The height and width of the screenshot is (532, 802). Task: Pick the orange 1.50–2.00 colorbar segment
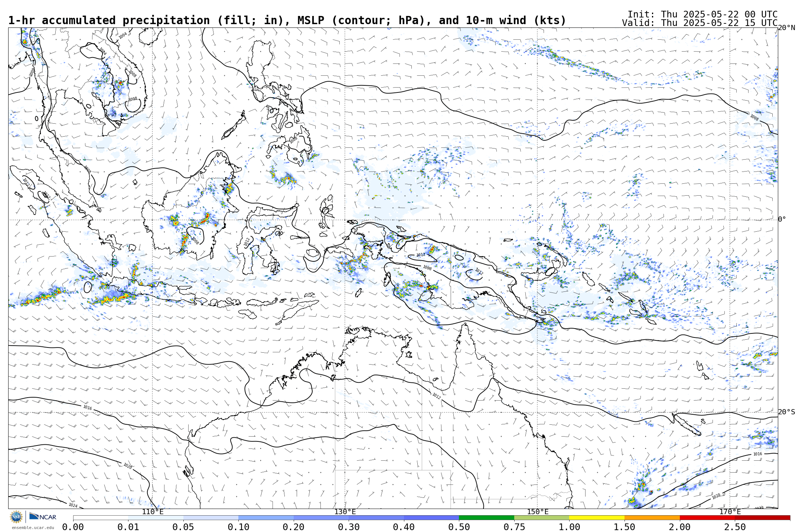[x=652, y=518]
